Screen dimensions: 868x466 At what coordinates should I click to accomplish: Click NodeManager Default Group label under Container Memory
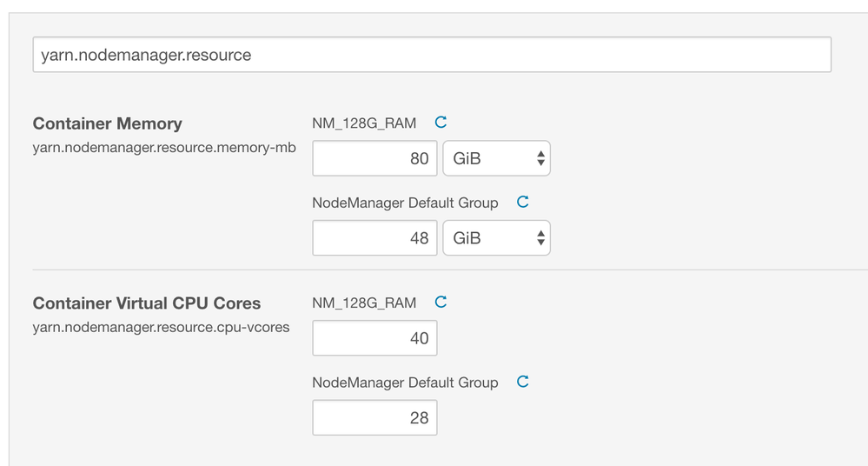pyautogui.click(x=405, y=203)
